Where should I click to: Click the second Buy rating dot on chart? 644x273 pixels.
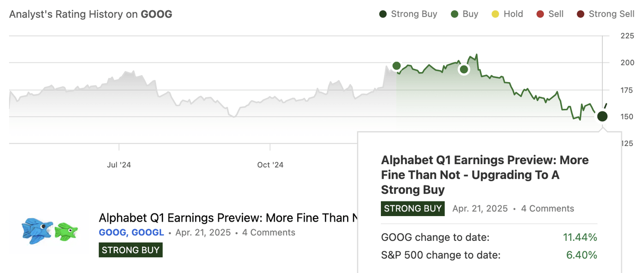464,70
